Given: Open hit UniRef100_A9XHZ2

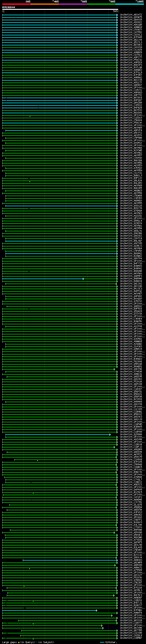Looking at the screenshot, I should click(131, 22).
